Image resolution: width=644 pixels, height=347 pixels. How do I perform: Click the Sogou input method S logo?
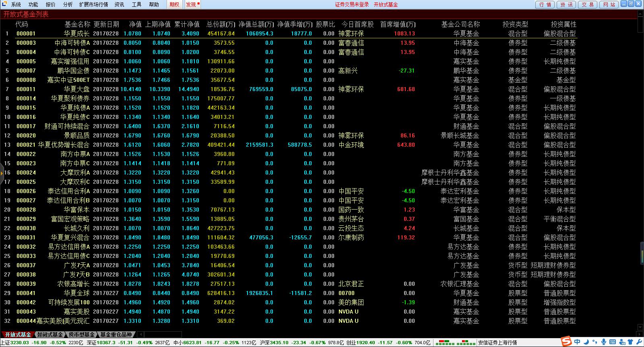[x=567, y=342]
